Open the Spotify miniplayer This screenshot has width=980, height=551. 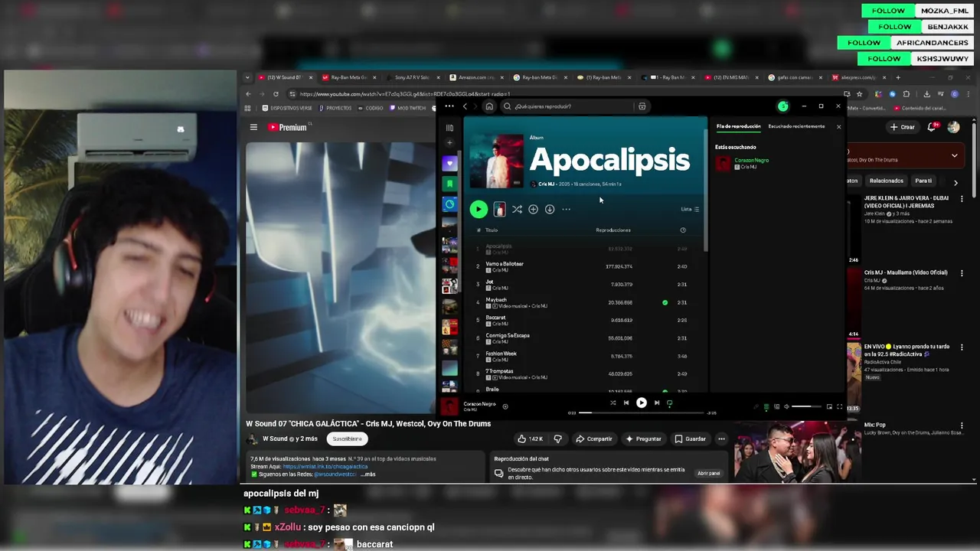(829, 407)
